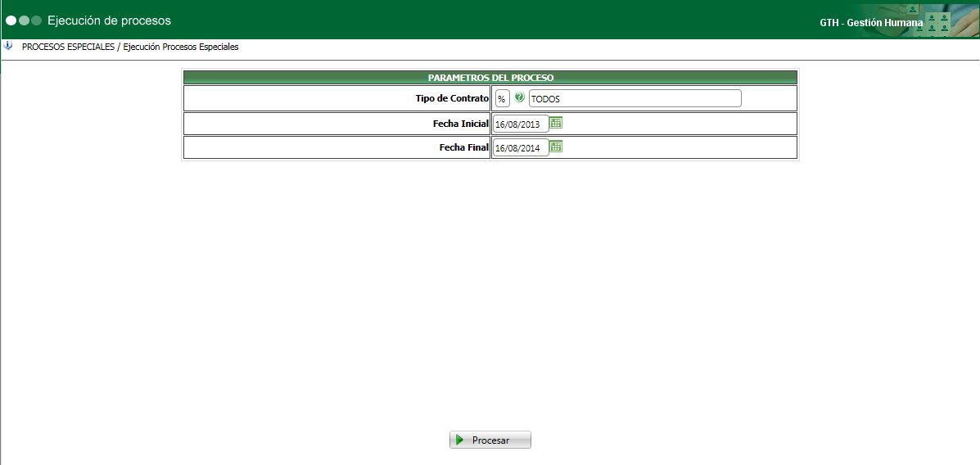Viewport: 980px width, 465px height.
Task: Click the TODOS contract description field
Action: coord(635,99)
